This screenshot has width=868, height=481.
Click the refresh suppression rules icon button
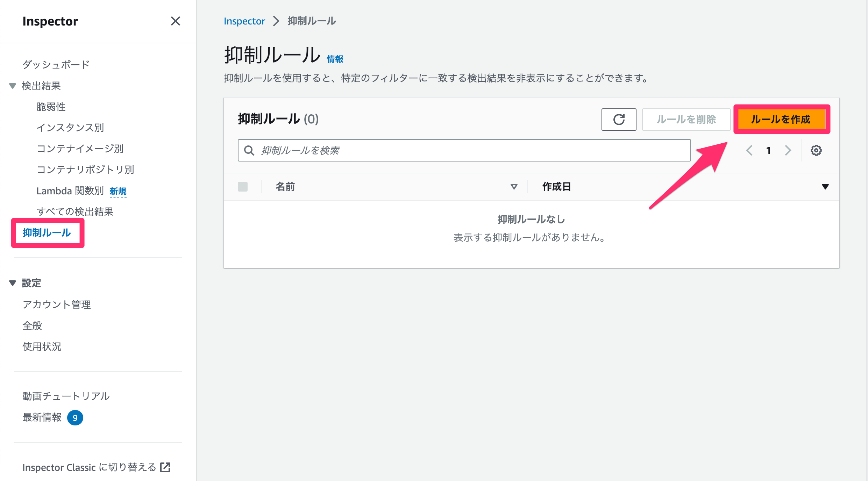619,120
